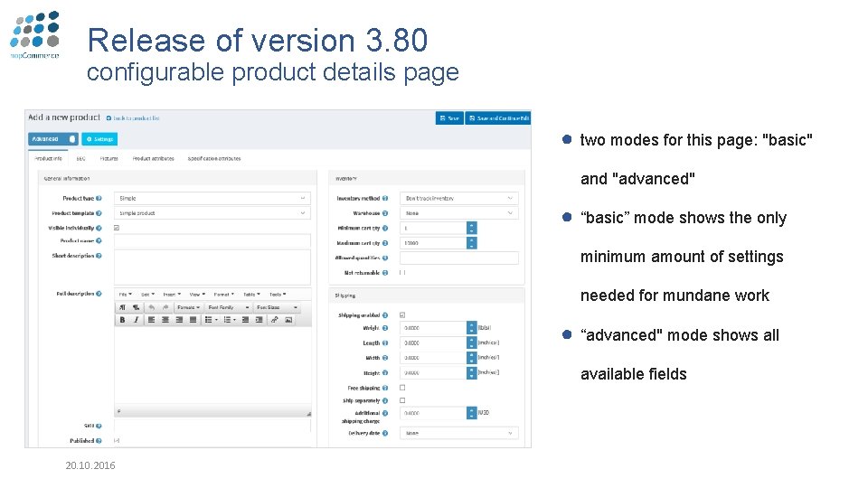Screen dimensions: 868x488
Task: Insert a numbered list in editor
Action: click(229, 320)
